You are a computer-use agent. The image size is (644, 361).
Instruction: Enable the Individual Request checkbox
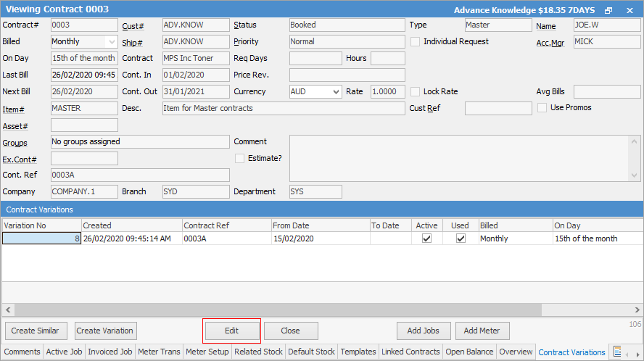tap(416, 42)
